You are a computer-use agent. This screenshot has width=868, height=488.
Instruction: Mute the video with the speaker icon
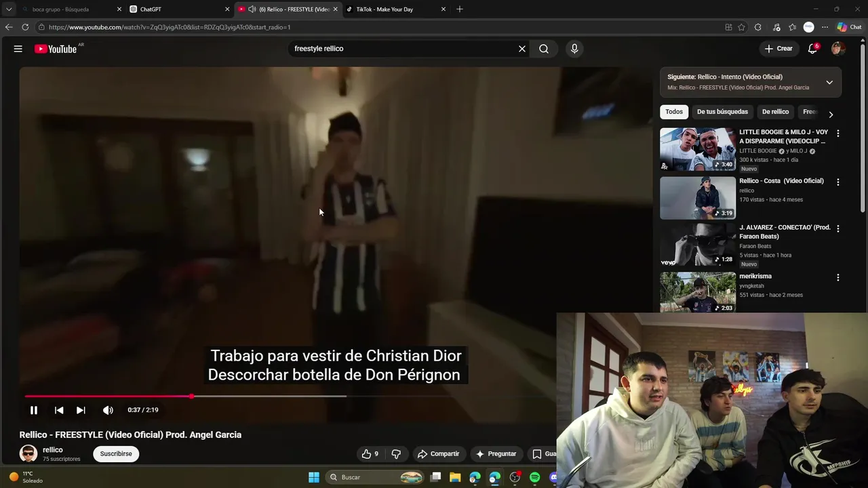tap(108, 410)
